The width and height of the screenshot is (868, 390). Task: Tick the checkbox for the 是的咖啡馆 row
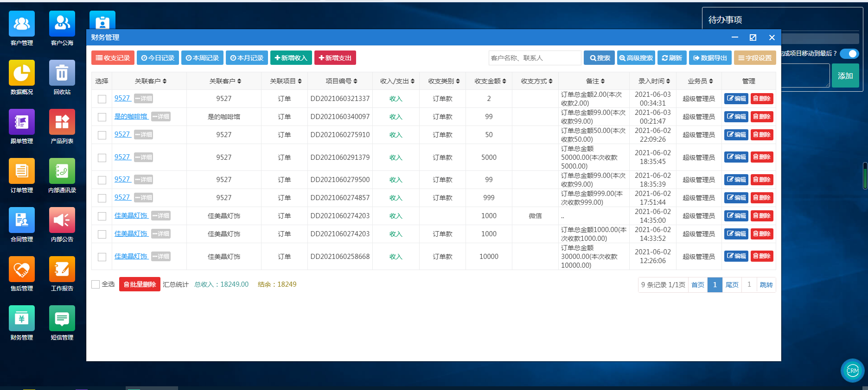click(x=102, y=117)
